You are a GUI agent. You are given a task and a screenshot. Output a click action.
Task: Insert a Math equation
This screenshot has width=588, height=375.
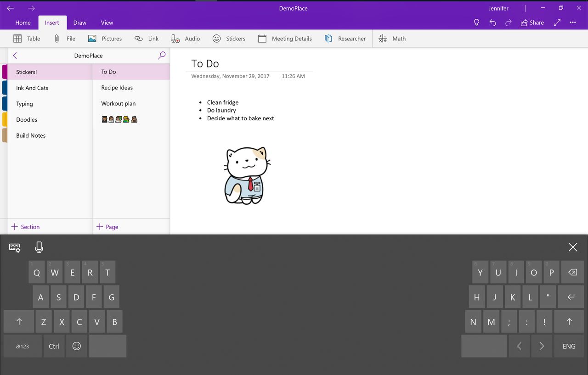(x=392, y=39)
